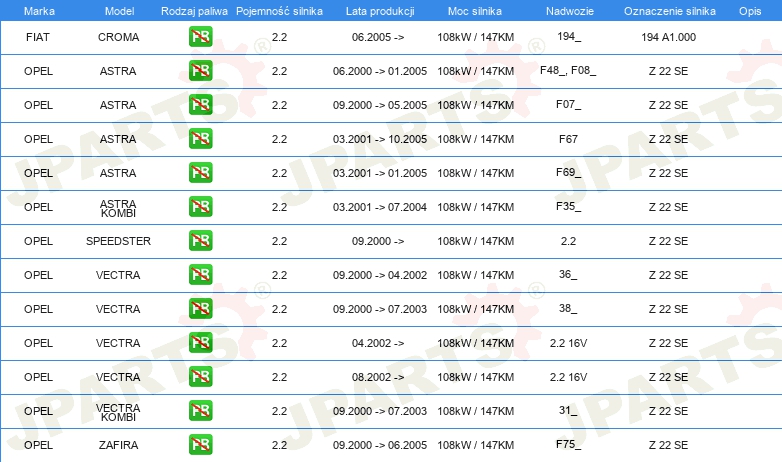Click fuel icon in ZAFIRA row

coord(200,445)
